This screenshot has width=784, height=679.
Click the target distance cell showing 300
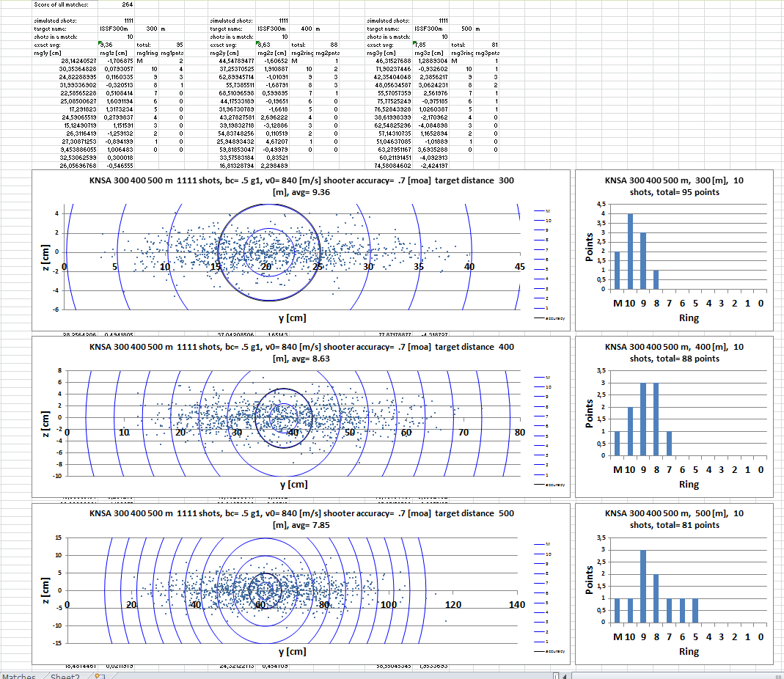coord(147,29)
